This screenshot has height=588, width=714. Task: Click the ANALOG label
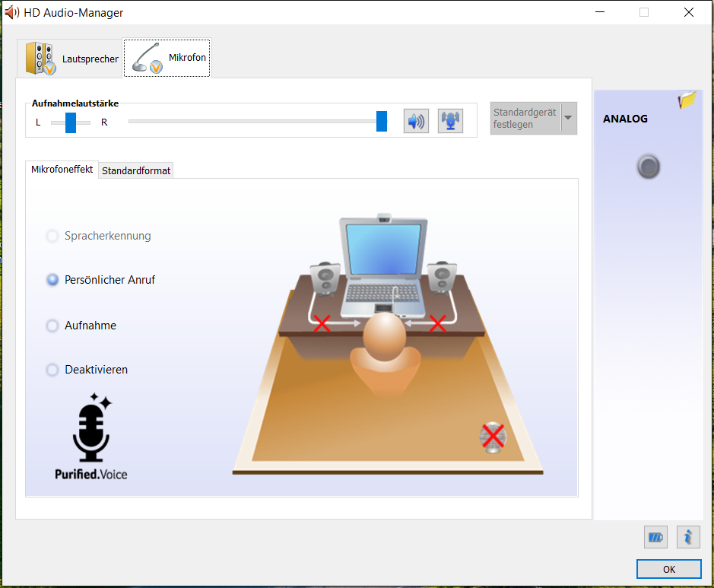coord(625,119)
